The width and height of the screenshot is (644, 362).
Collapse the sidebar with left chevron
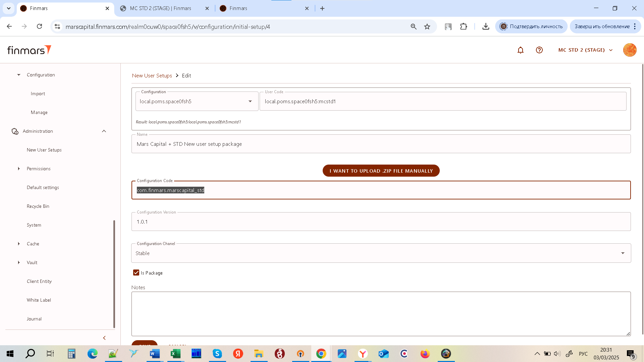coord(104,338)
